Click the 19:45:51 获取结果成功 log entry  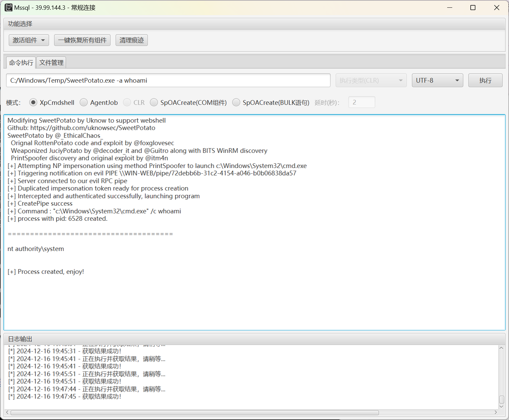[65, 381]
